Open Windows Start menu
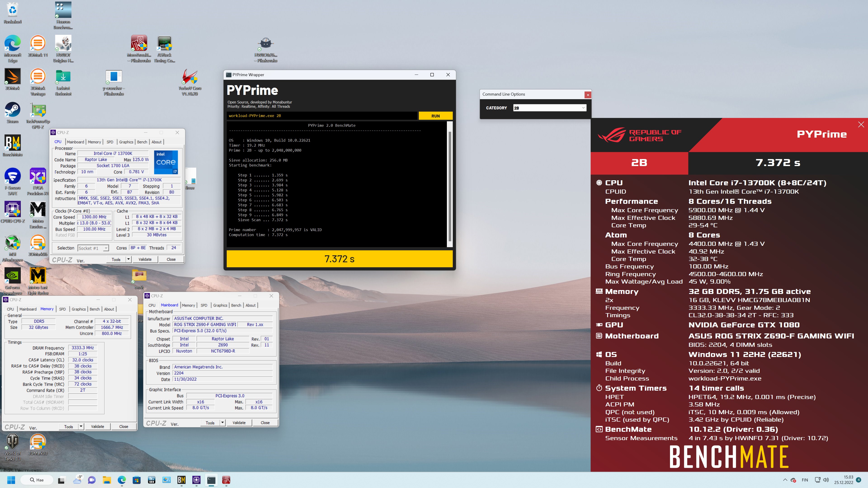868x488 pixels. 11,480
